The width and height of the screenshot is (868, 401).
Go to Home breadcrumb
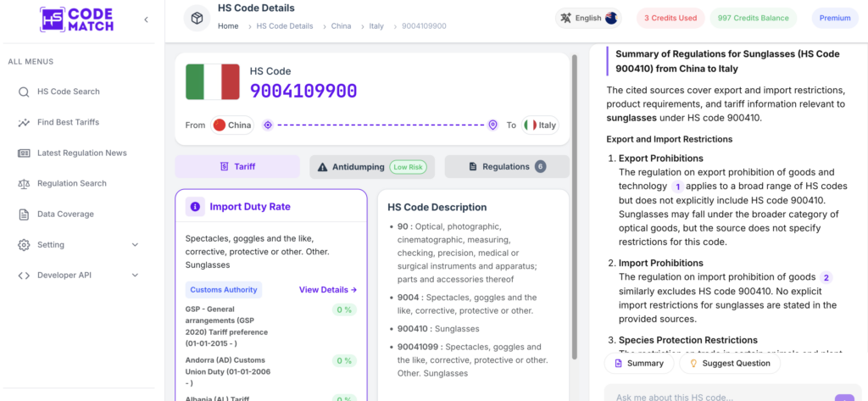pos(228,26)
